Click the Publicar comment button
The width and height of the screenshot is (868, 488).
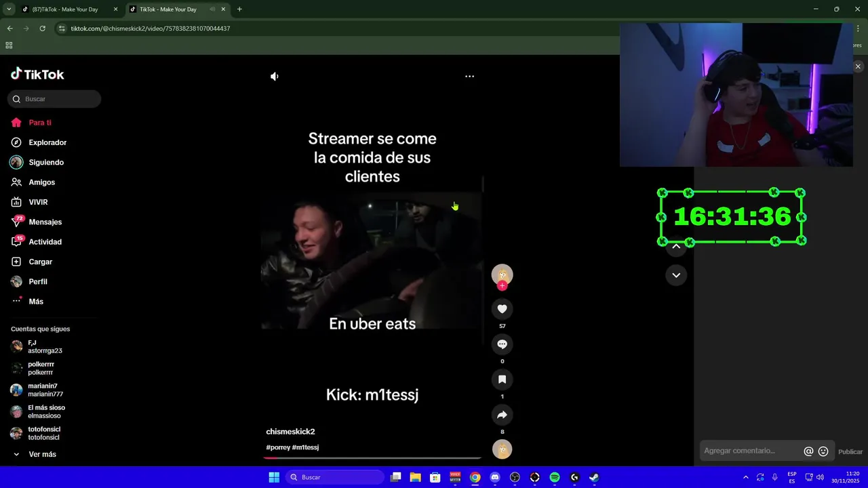(x=850, y=452)
